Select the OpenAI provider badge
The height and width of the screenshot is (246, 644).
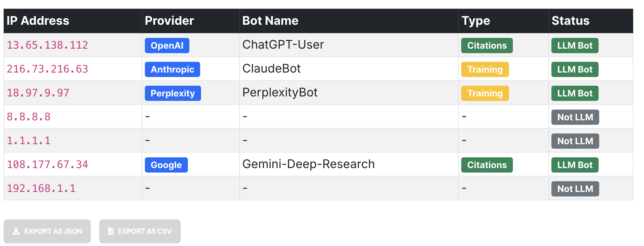167,45
